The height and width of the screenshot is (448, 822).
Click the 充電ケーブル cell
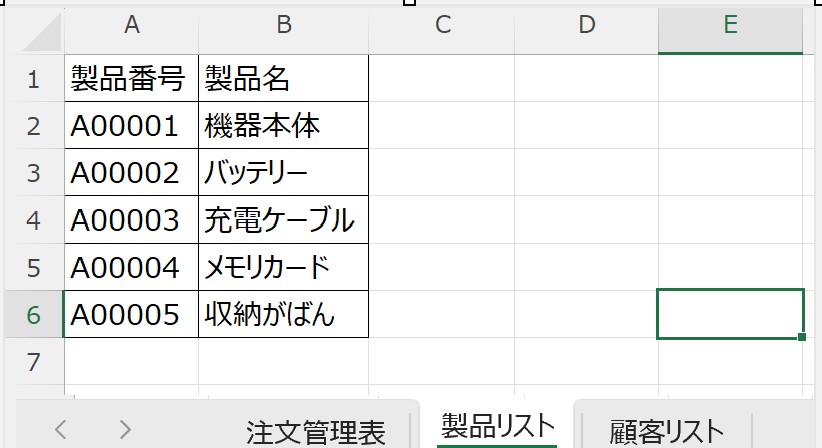(284, 220)
